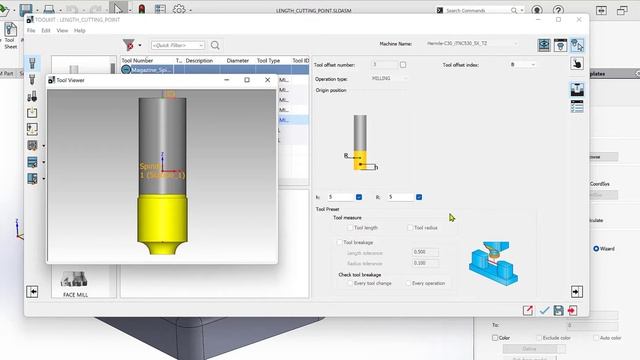
Task: Click the tool T holder icon on right strip
Action: 577,89
